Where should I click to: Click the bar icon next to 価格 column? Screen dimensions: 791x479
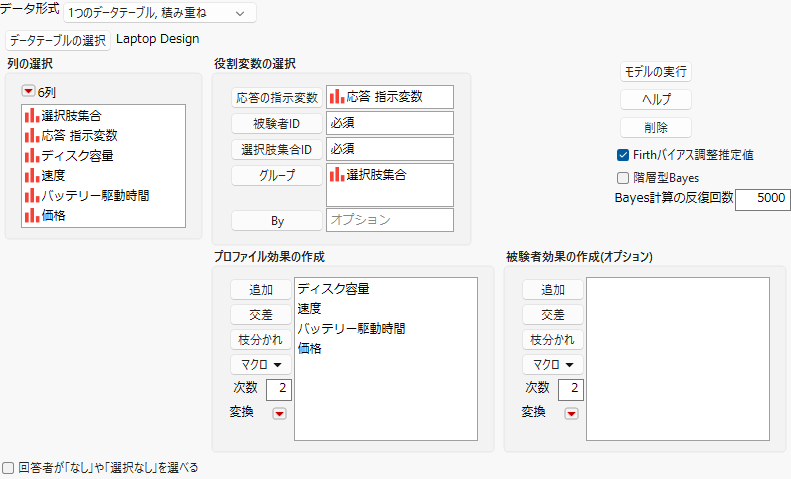coord(32,215)
